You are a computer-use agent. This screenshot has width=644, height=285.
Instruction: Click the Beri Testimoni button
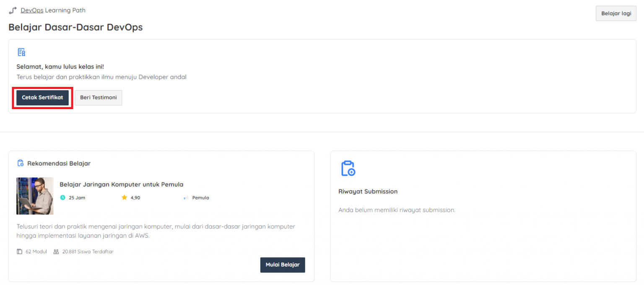point(99,97)
